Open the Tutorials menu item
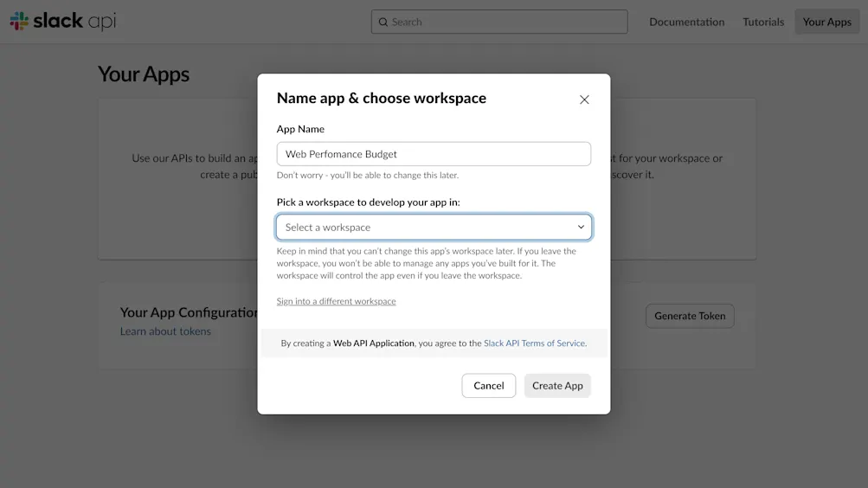The width and height of the screenshot is (868, 488). click(762, 22)
